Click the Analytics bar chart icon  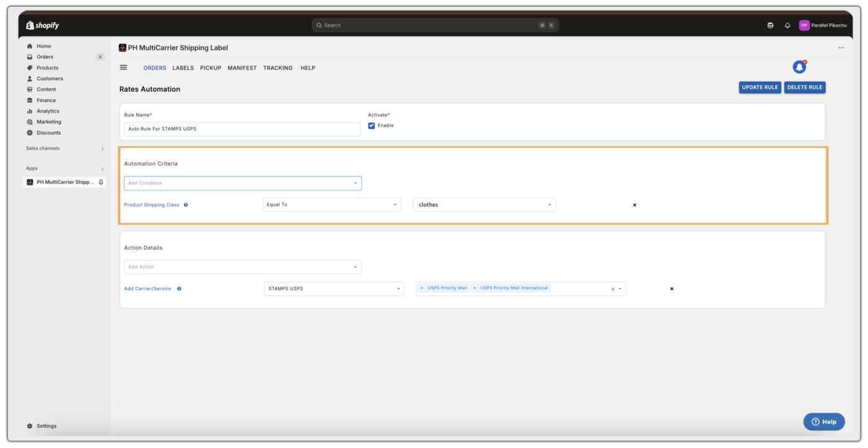tap(30, 111)
